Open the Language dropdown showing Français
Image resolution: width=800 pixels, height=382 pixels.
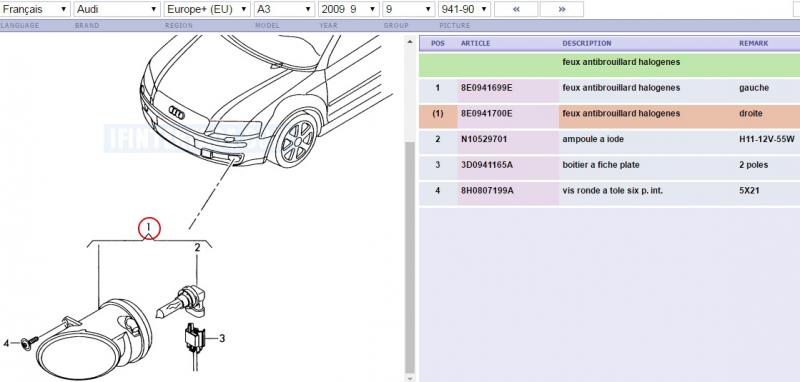point(35,9)
